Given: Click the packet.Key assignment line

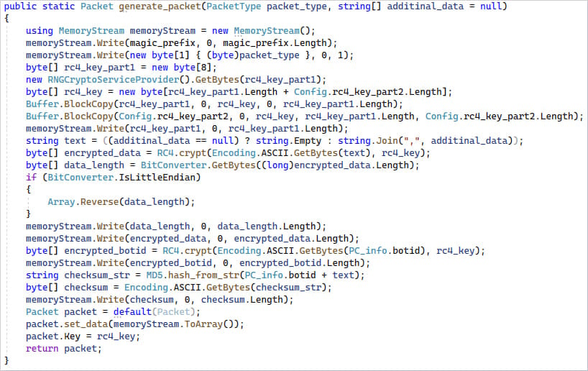Looking at the screenshot, I should point(83,336).
